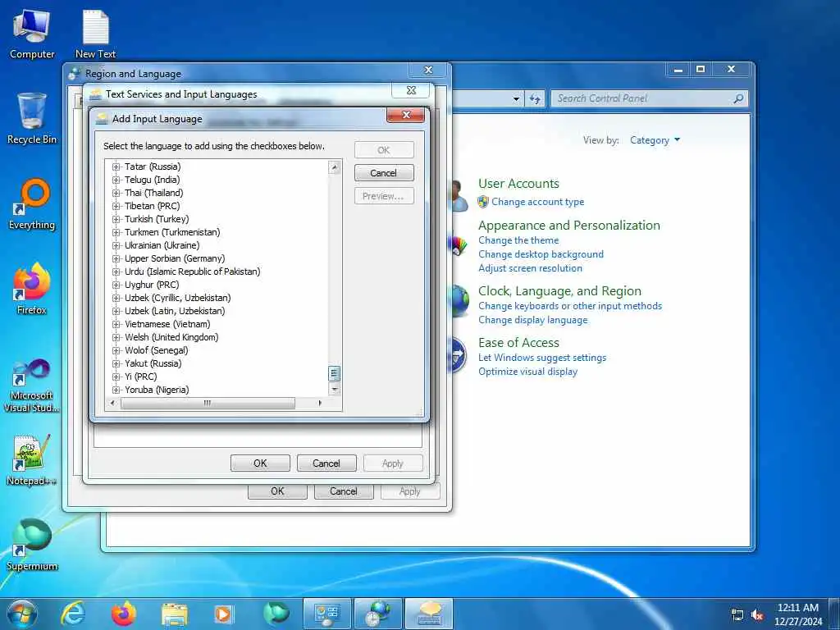Click Optimize visual display link

pyautogui.click(x=527, y=372)
